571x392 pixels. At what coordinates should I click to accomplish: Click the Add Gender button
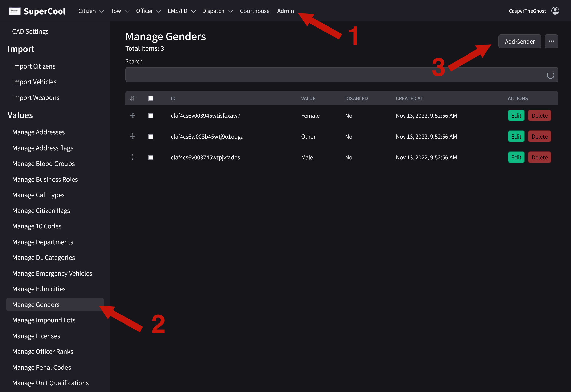point(520,41)
